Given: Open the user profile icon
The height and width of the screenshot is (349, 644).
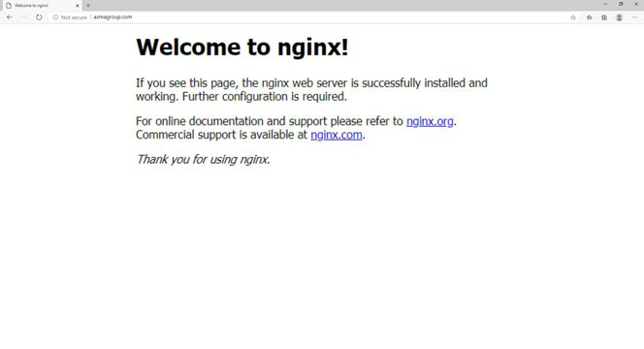Looking at the screenshot, I should [x=620, y=17].
